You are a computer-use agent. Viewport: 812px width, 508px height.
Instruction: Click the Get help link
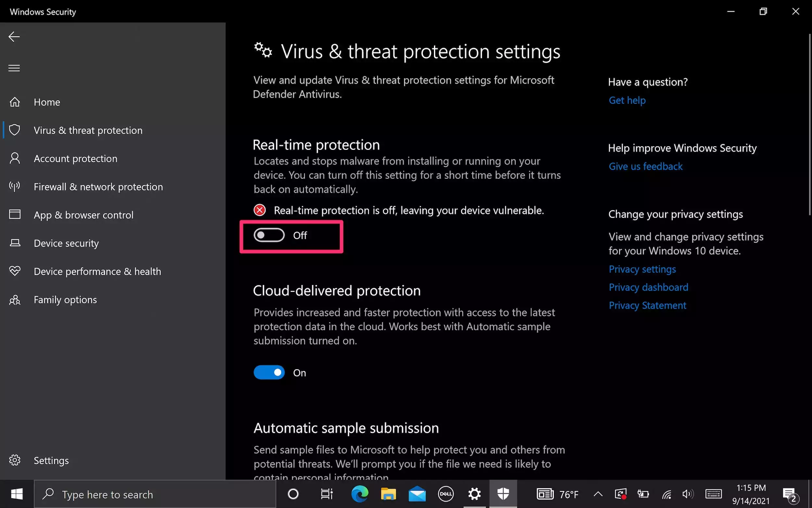click(627, 100)
